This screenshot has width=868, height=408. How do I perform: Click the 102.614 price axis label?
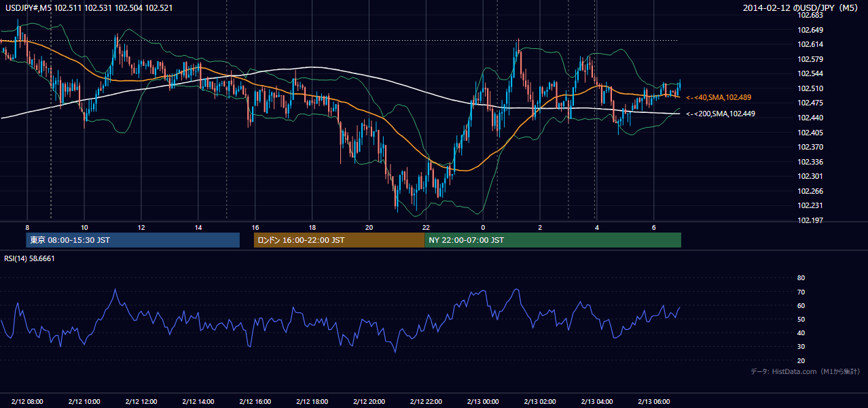coord(810,44)
